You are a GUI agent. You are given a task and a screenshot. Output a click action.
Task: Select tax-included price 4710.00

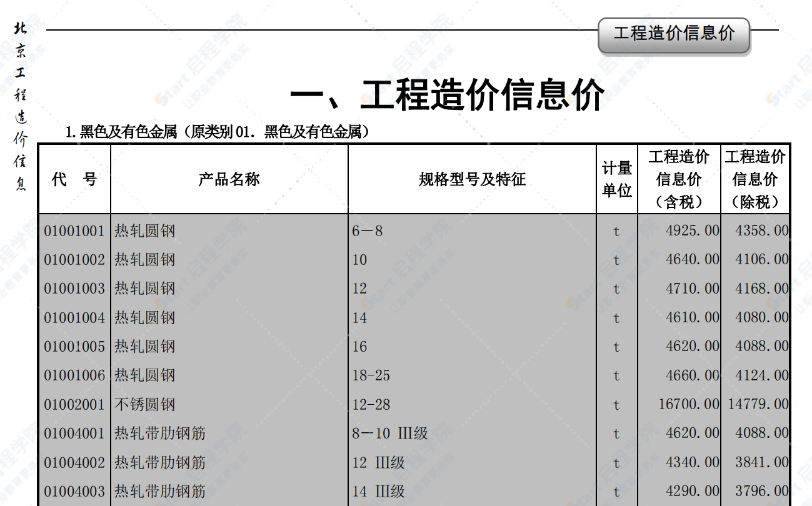click(693, 289)
